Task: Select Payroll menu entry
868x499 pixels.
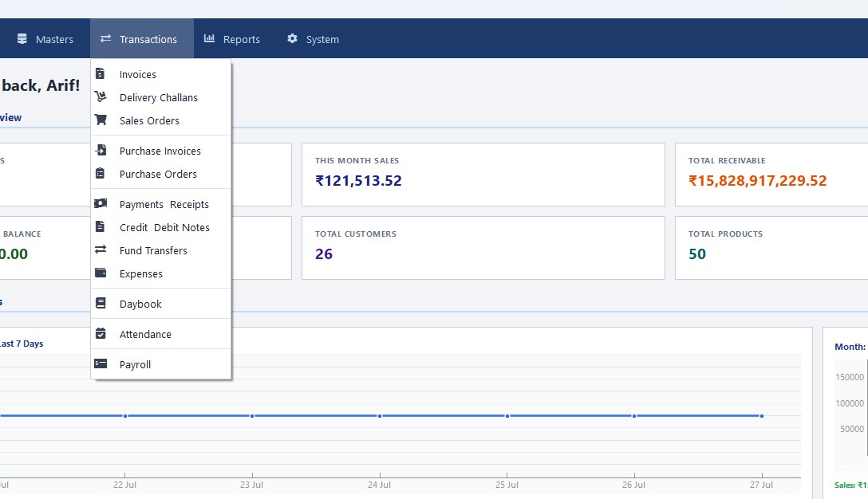Action: tap(160, 364)
